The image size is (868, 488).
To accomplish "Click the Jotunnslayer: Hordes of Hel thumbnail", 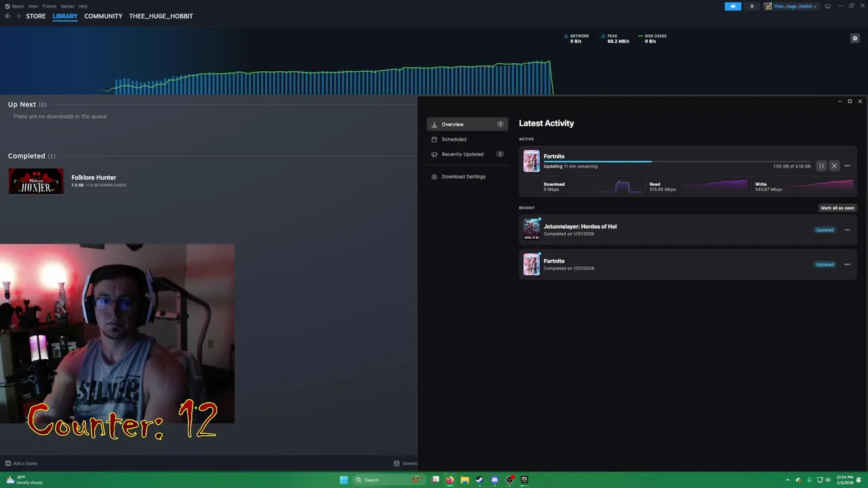I will 532,229.
